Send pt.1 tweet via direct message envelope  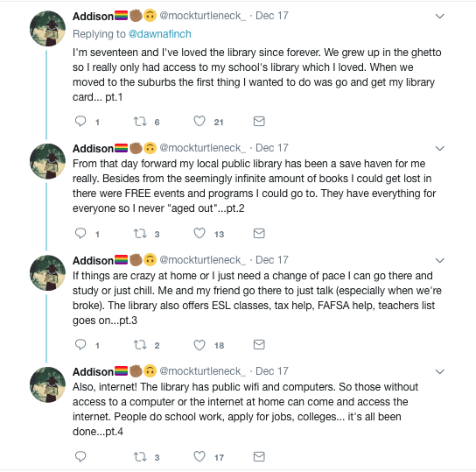(259, 122)
